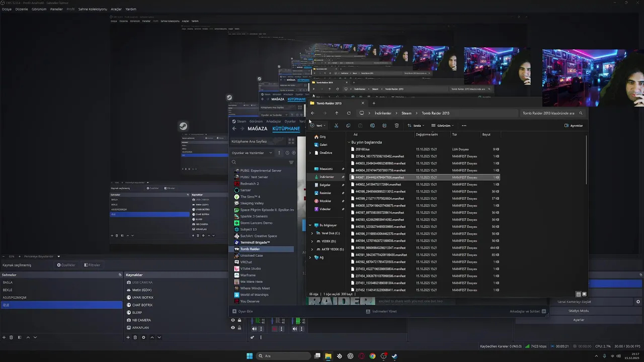Viewport: 644px width, 362px height.
Task: Open the Görünüm view dropdown in Explorer
Action: (x=442, y=126)
